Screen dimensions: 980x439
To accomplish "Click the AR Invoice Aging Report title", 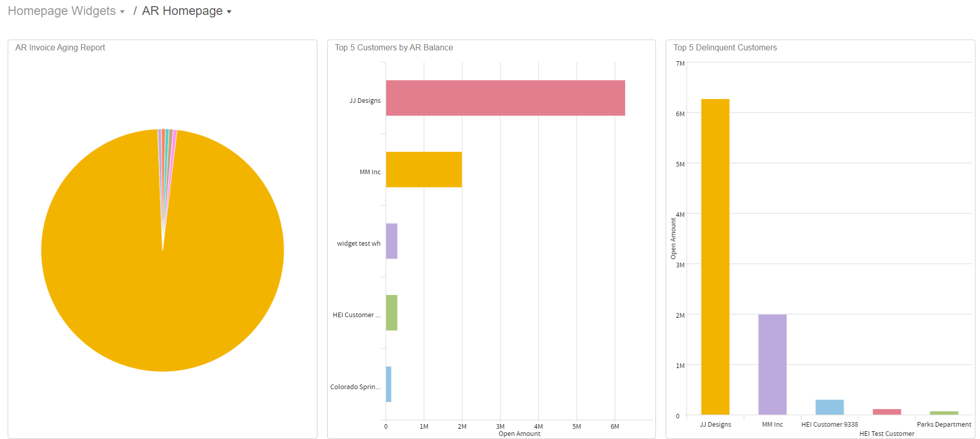I will click(60, 48).
